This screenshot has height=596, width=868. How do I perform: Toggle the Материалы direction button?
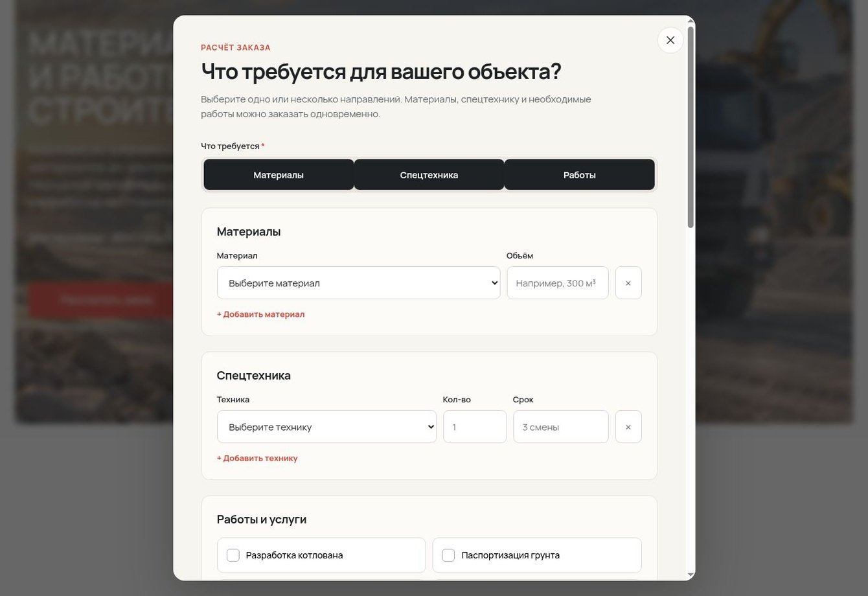[x=279, y=175]
